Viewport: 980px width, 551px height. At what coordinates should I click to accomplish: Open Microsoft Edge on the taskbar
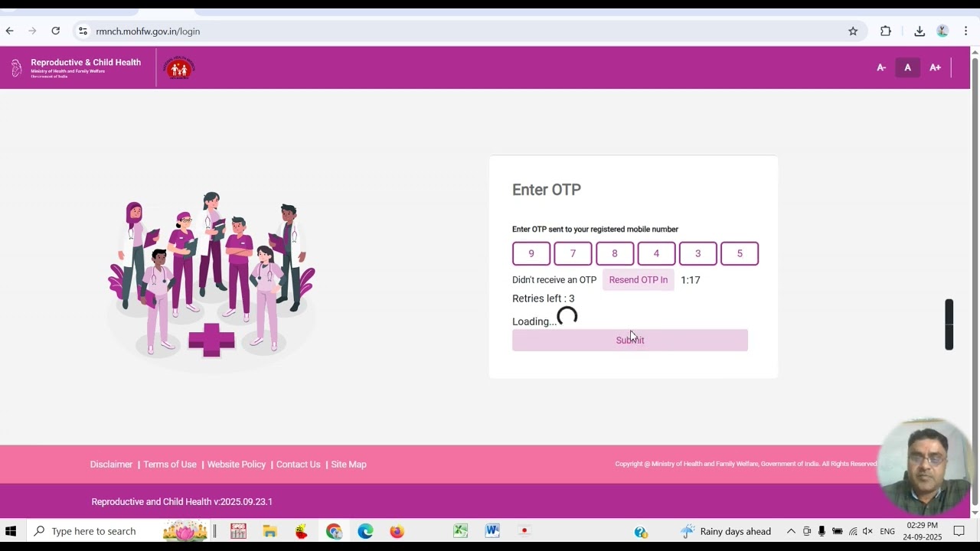click(x=365, y=531)
